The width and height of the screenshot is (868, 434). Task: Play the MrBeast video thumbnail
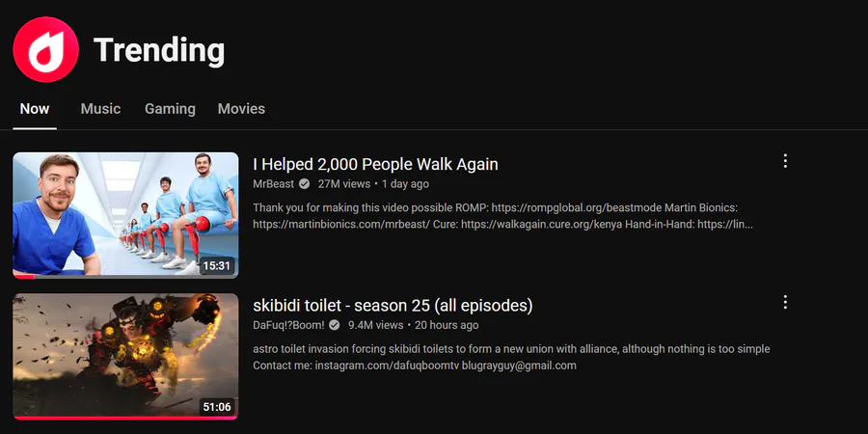tap(125, 215)
